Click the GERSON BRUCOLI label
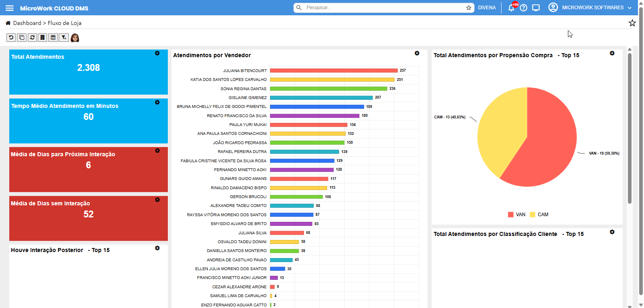 pos(248,197)
